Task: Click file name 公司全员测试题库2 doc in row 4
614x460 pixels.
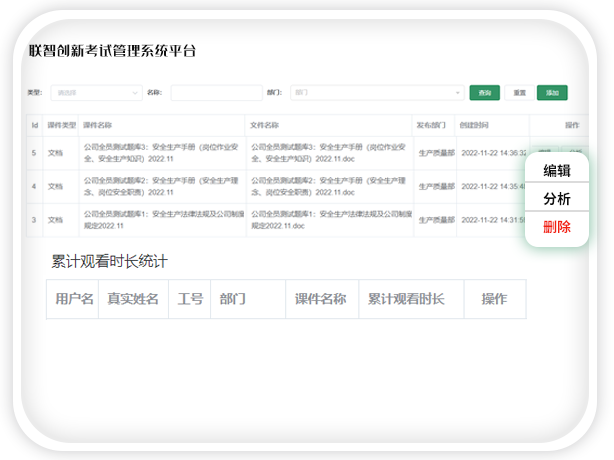Action: tap(328, 186)
